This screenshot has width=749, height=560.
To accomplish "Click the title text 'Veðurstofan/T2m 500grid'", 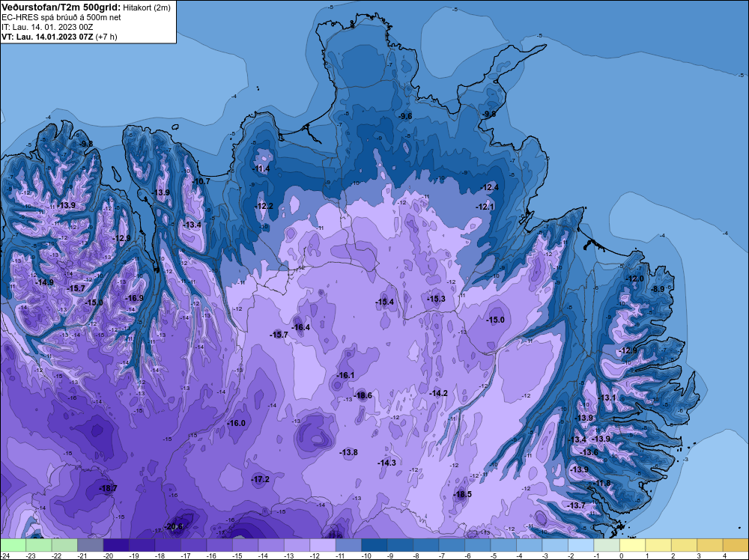I will [62, 7].
